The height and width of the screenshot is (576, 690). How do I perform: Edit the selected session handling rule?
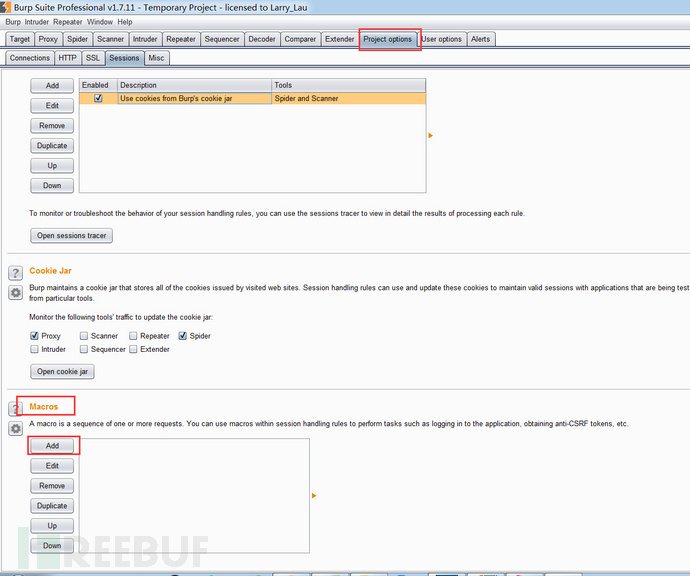[x=52, y=106]
